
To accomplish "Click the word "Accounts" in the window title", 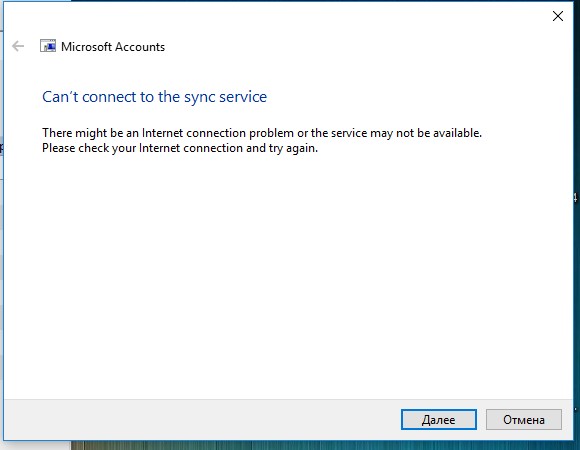I will (139, 47).
